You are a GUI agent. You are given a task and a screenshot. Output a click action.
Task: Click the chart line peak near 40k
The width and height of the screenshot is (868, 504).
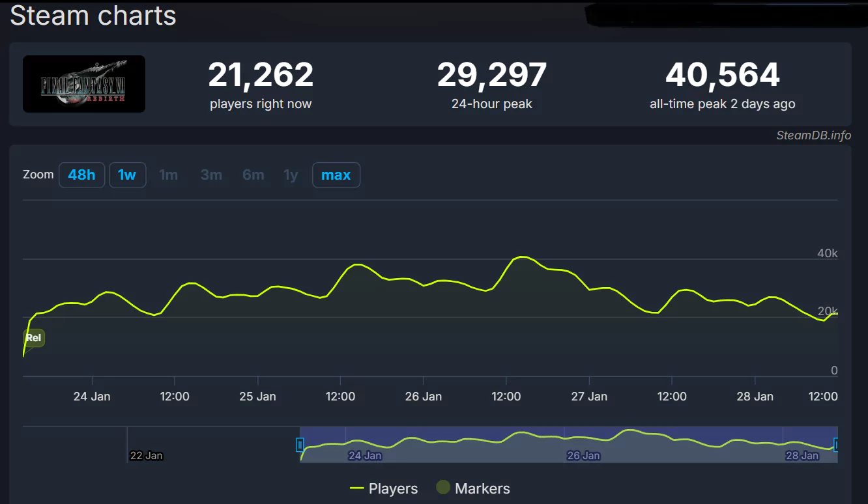522,257
